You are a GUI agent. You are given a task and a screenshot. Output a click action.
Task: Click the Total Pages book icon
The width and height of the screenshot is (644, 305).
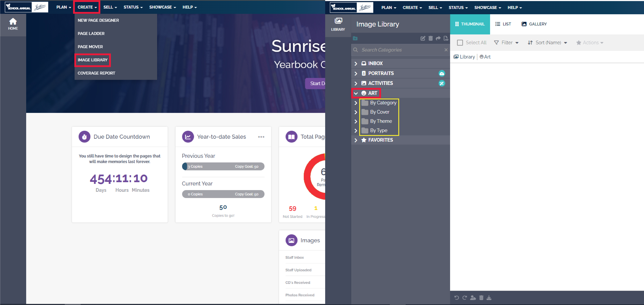click(292, 137)
